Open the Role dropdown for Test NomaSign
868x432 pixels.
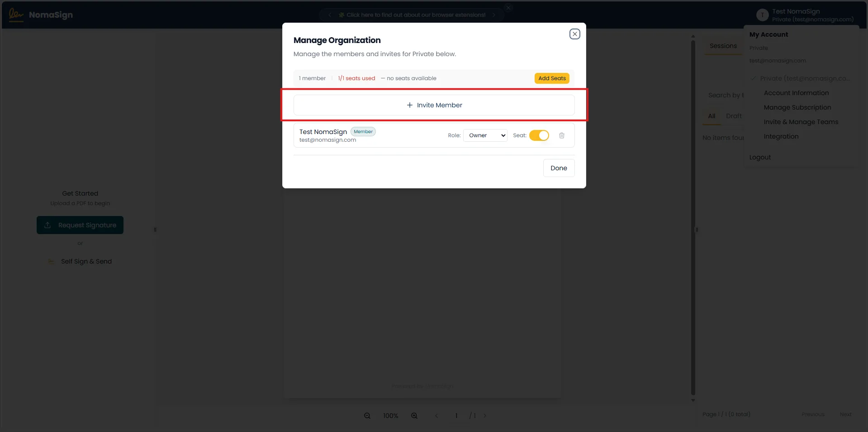click(485, 135)
